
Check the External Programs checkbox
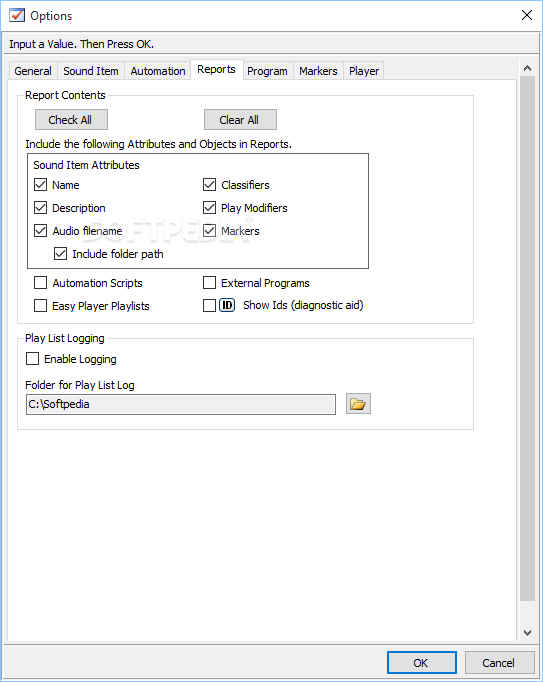tap(209, 283)
